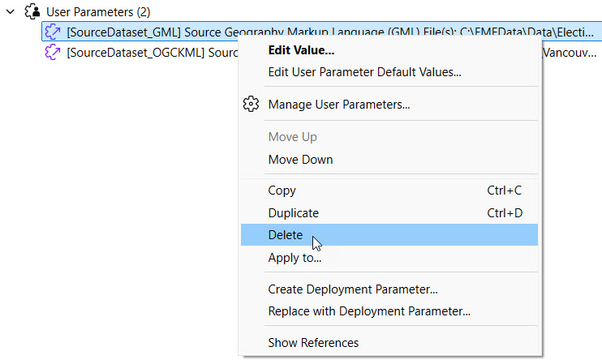Viewport: 602px width, 364px height.
Task: Click Replace with Deployment Parameter...
Action: coord(368,311)
